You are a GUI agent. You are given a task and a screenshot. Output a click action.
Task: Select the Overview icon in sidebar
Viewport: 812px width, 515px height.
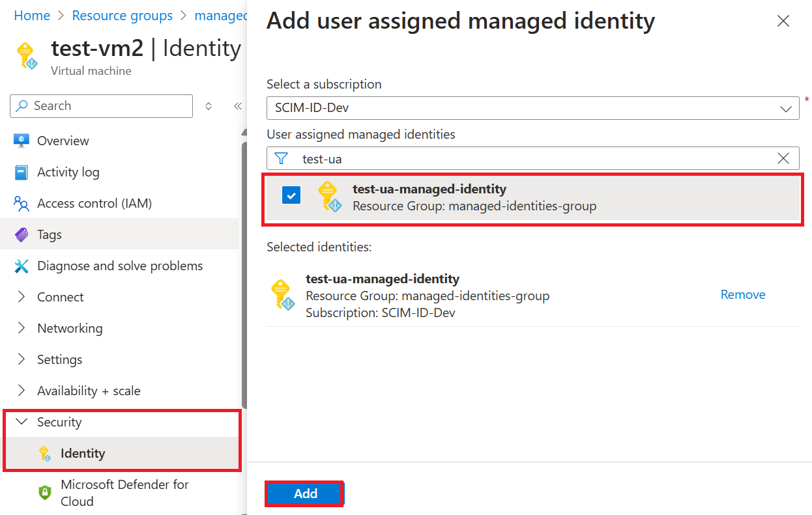(22, 141)
